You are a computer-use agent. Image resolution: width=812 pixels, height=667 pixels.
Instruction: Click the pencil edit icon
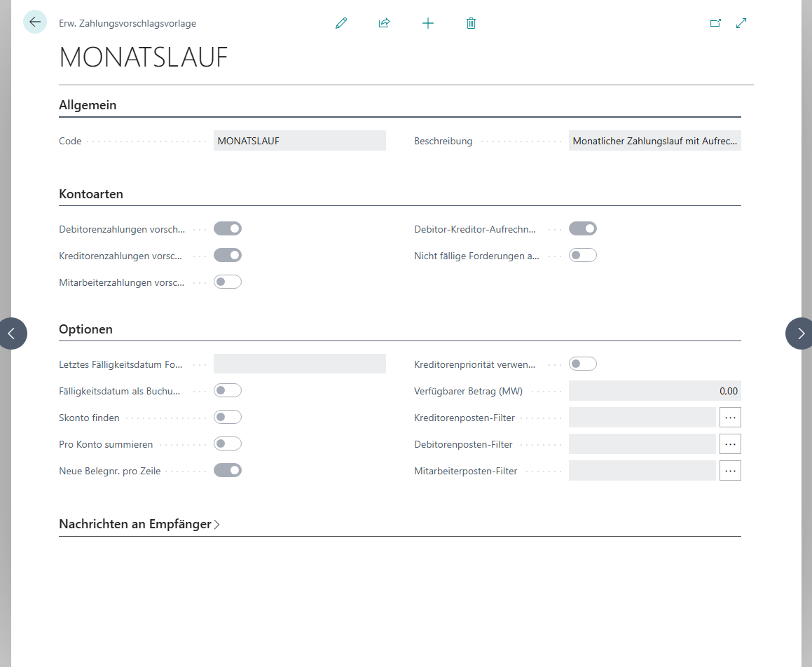click(x=340, y=23)
